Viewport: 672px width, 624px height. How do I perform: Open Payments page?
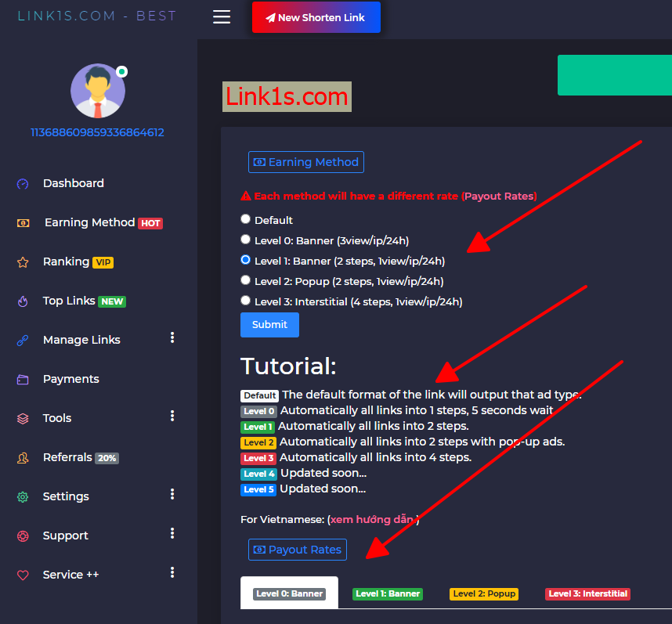coord(71,379)
